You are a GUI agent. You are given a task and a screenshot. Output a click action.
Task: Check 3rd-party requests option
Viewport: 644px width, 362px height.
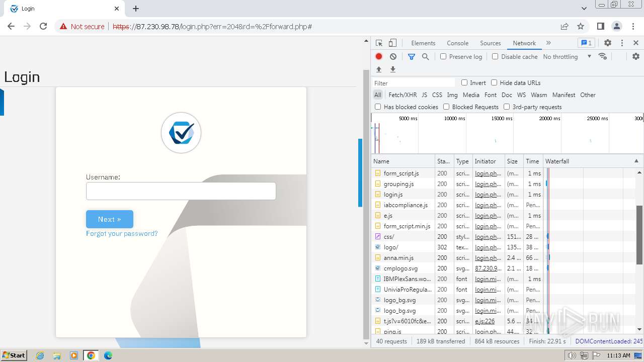[x=507, y=107]
